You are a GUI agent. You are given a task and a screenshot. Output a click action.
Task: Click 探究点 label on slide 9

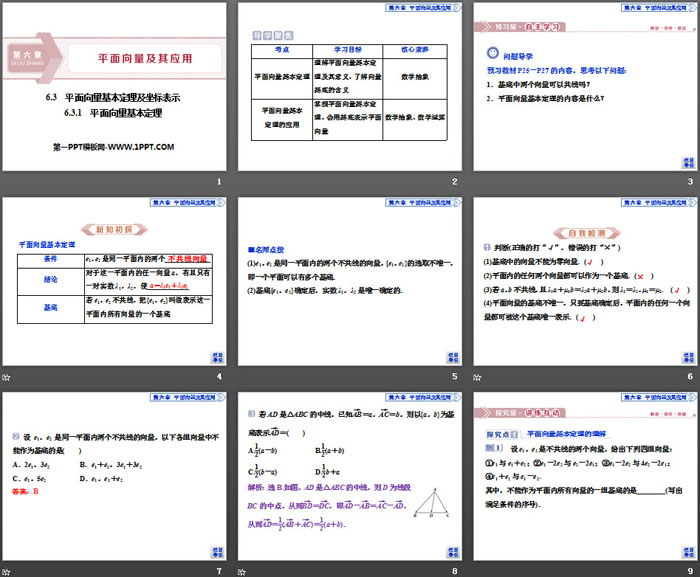502,434
